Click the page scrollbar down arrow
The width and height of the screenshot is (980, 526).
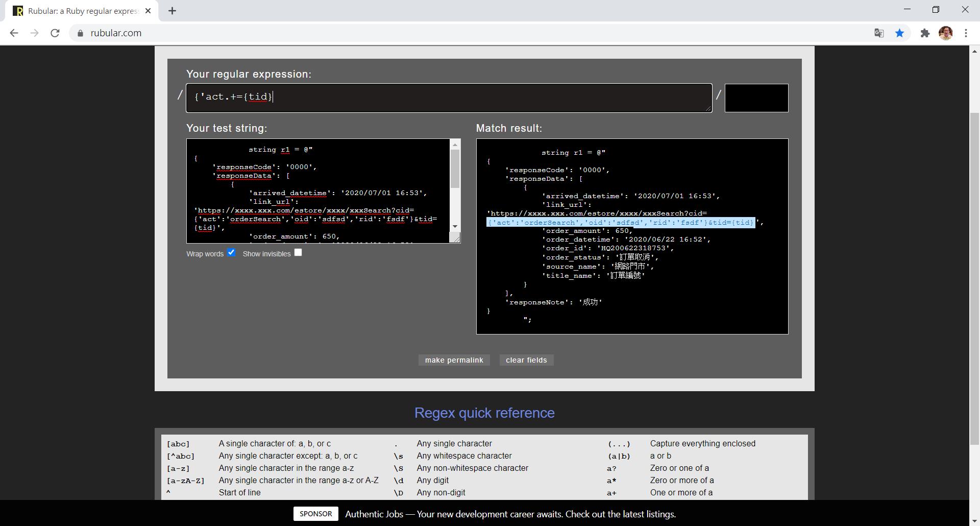[974, 520]
